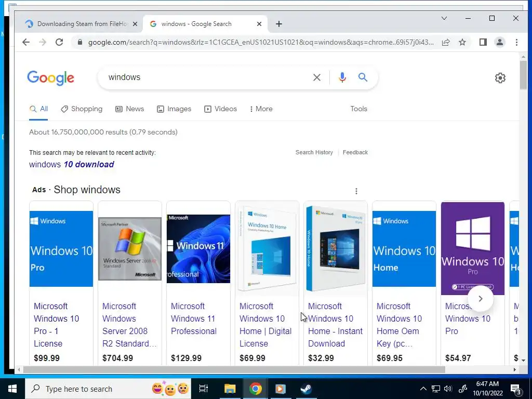The image size is (532, 399).
Task: Clear the Google search box
Action: tap(317, 77)
